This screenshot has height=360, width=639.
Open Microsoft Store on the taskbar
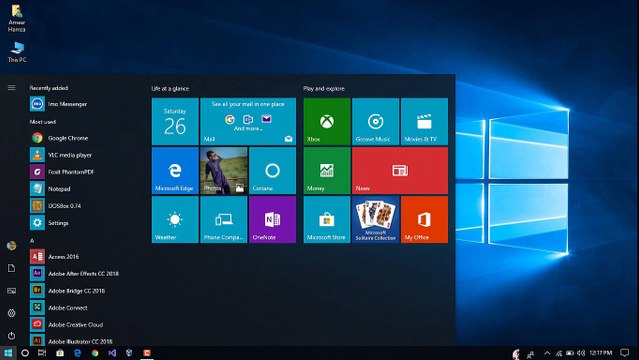[x=60, y=353]
